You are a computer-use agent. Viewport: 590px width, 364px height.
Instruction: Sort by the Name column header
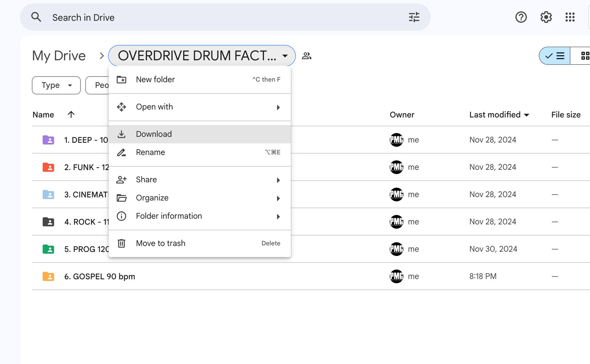[x=43, y=115]
